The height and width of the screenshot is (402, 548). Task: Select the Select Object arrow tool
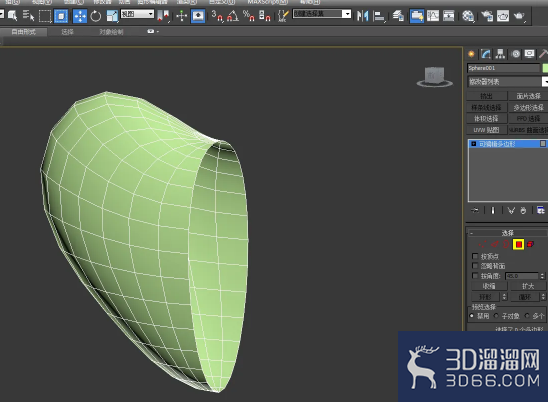(13, 16)
